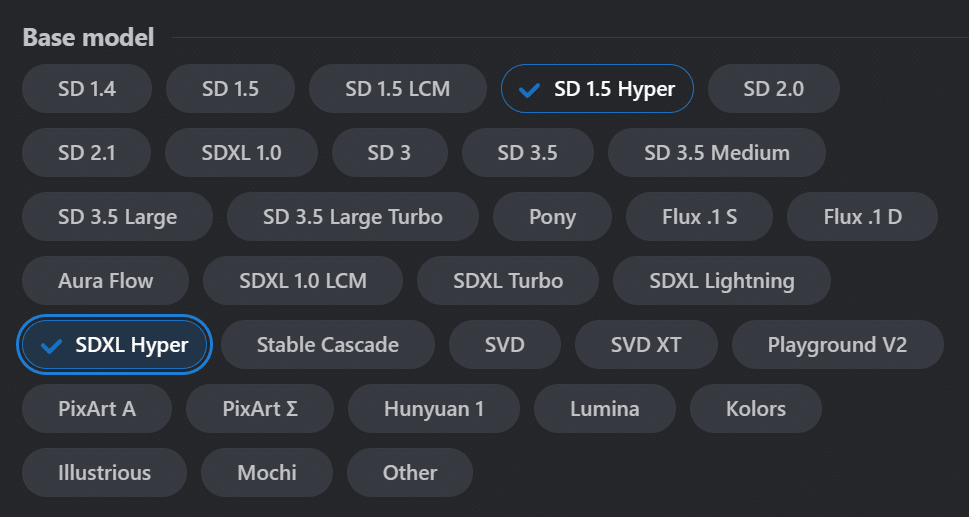The width and height of the screenshot is (969, 517).
Task: Select SD 3.5 Large chip
Action: pyautogui.click(x=117, y=217)
